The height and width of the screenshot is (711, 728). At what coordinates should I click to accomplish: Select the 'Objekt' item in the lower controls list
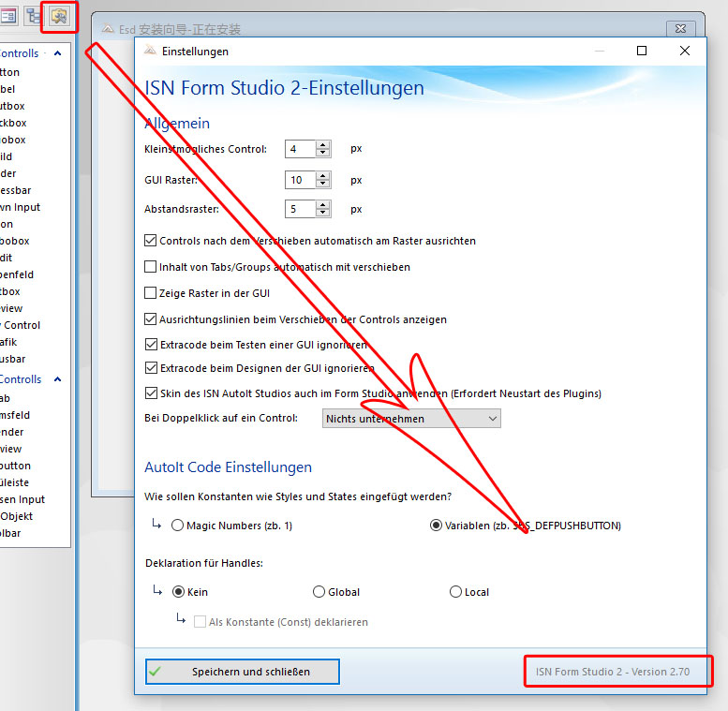(16, 516)
